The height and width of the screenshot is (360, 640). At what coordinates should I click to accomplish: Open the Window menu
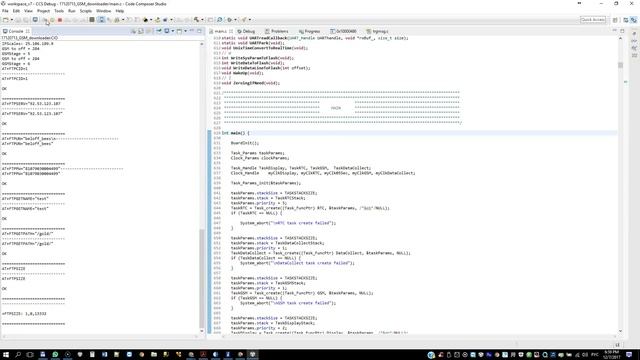tap(103, 11)
